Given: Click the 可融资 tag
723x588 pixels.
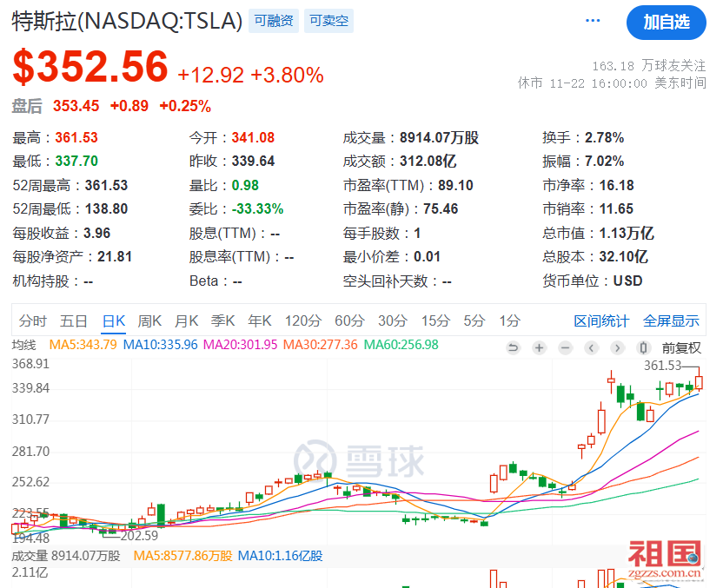Looking at the screenshot, I should click(x=274, y=21).
